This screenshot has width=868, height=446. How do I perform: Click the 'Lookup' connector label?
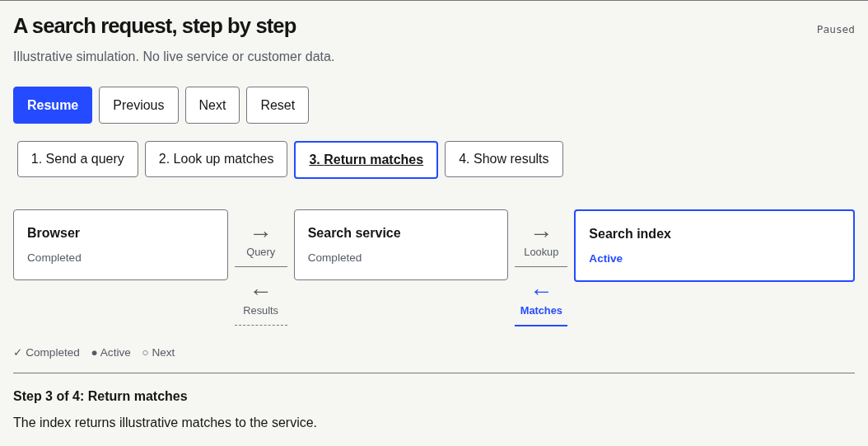tap(541, 252)
